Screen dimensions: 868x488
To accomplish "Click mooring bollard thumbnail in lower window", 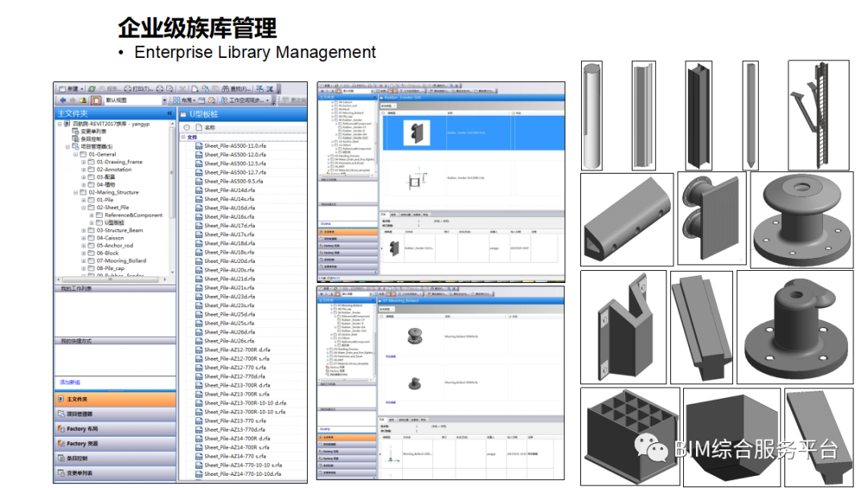I will click(415, 336).
